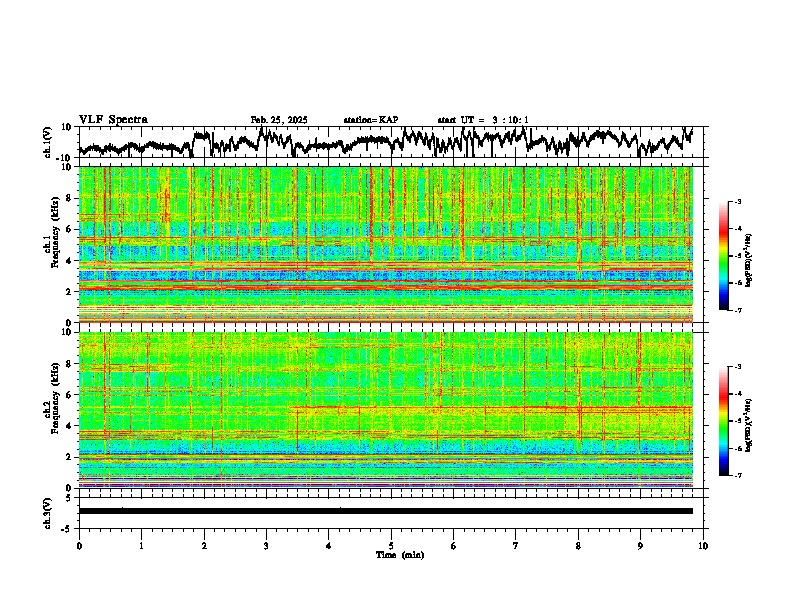Click the ch.1 "Frequency (kHz)" axis label
Screen dimensions: 792x612
tap(55, 232)
